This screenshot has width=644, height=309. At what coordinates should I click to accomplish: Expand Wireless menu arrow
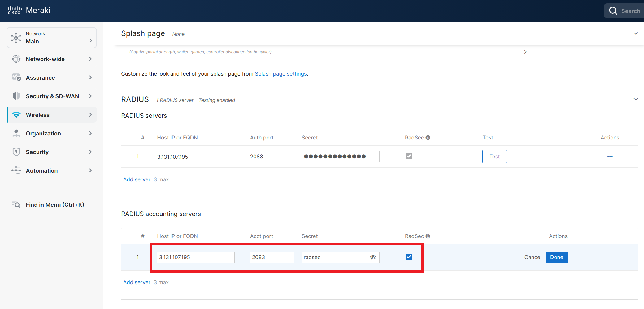coord(90,115)
